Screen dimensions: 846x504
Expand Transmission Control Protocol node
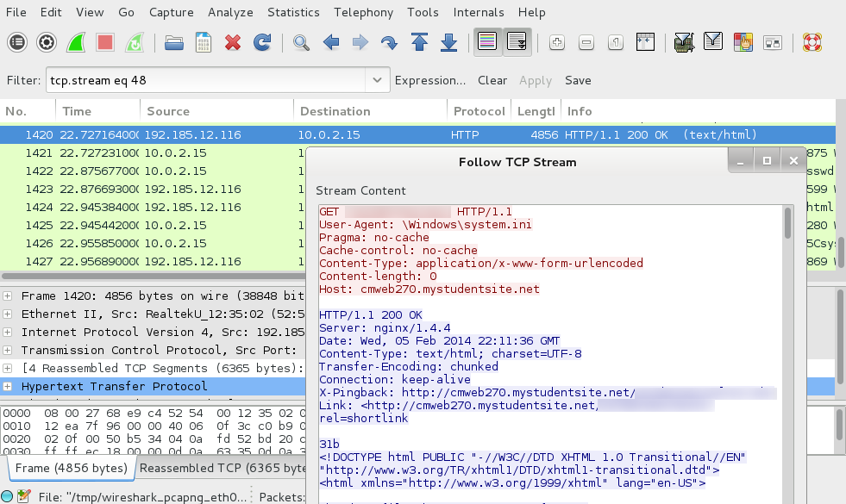coord(8,350)
